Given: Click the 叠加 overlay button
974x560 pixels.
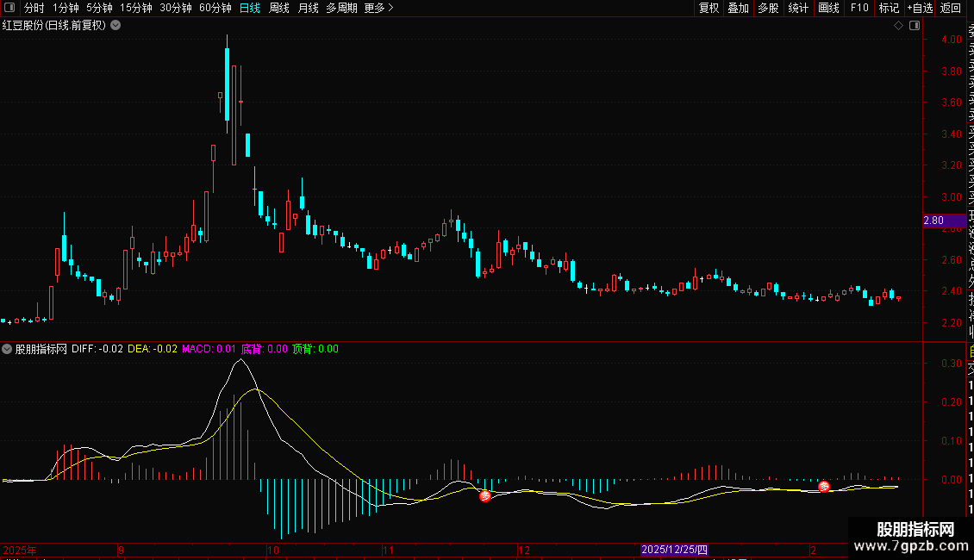Looking at the screenshot, I should (x=739, y=8).
